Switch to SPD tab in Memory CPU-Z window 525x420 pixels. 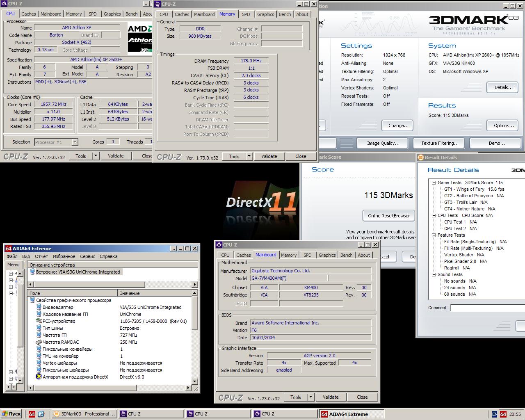(246, 14)
